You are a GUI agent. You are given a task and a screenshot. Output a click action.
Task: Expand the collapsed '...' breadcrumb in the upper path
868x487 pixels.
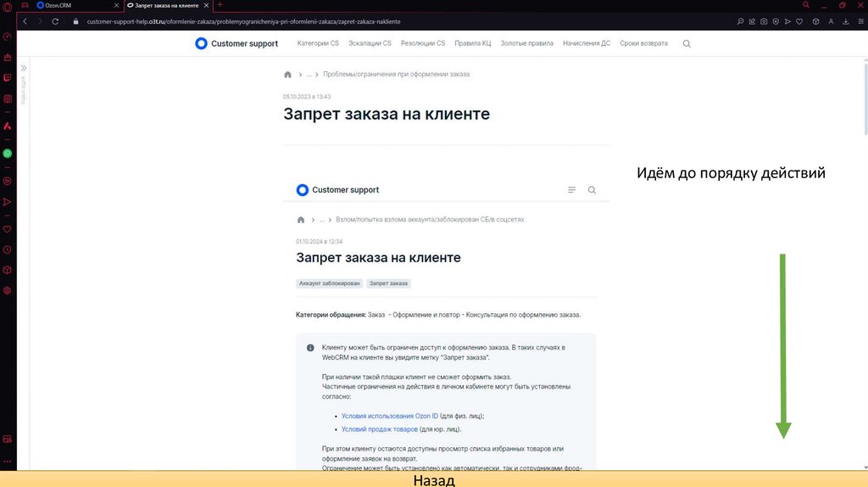[309, 75]
